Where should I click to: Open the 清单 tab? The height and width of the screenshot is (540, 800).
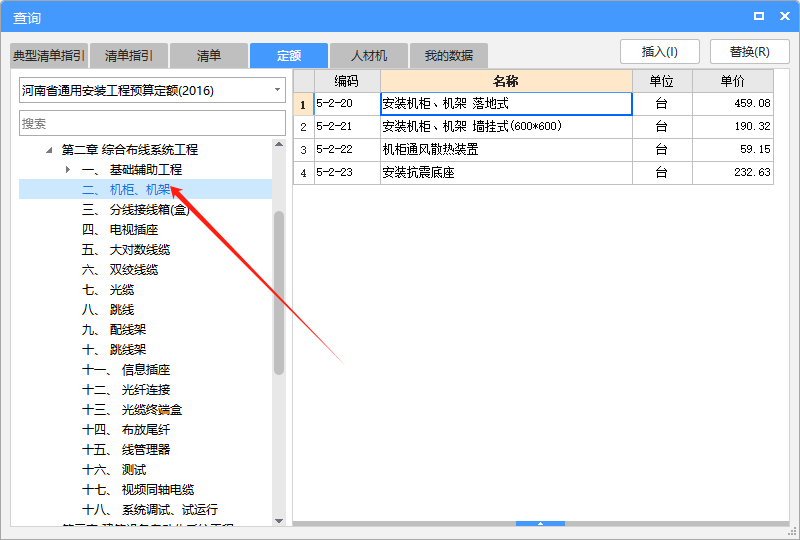click(209, 56)
